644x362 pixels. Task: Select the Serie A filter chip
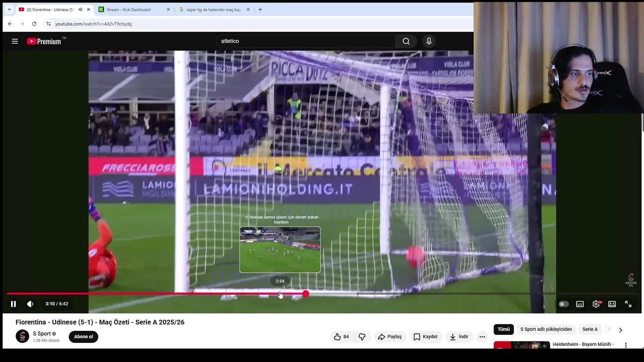(590, 329)
